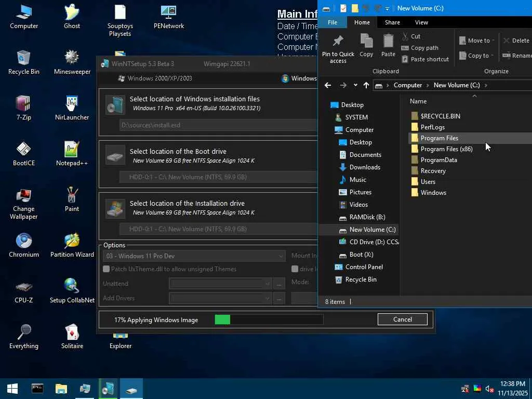The image size is (532, 399).
Task: Open Quick Access Toolbar customize dropdown
Action: (x=387, y=8)
